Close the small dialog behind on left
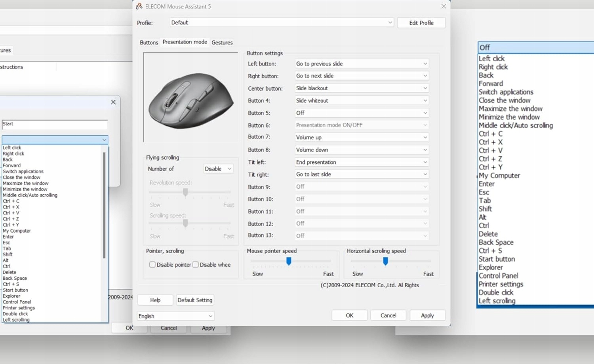594x364 pixels. (113, 102)
